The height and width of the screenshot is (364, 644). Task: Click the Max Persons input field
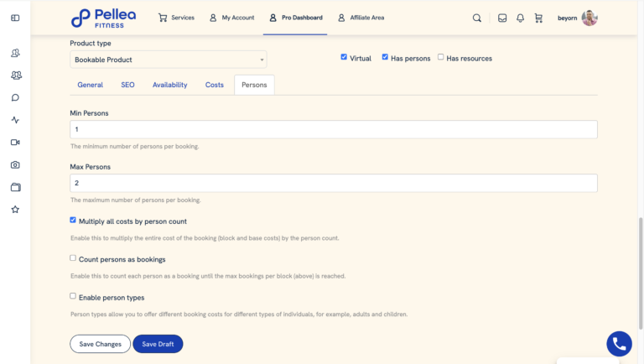point(334,183)
